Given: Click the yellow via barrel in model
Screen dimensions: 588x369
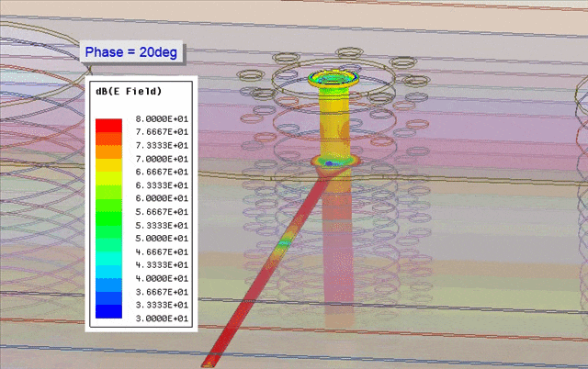Looking at the screenshot, I should pos(334,124).
